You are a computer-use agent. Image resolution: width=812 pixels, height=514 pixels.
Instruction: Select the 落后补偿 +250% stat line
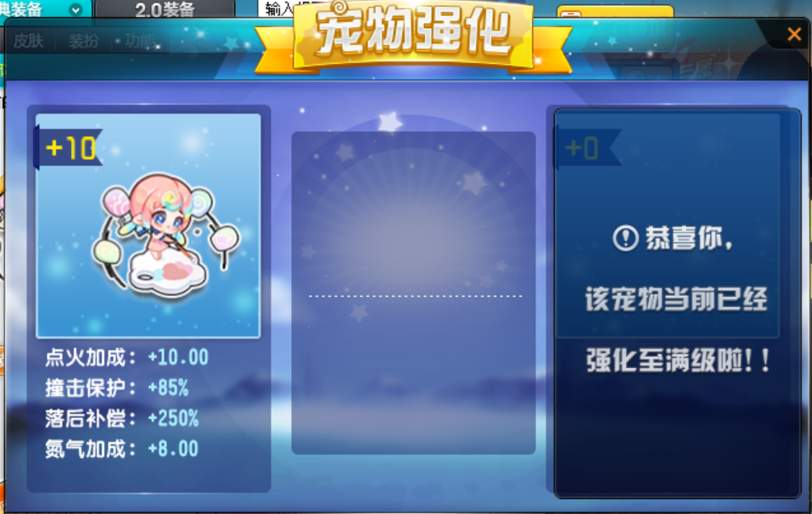click(122, 418)
